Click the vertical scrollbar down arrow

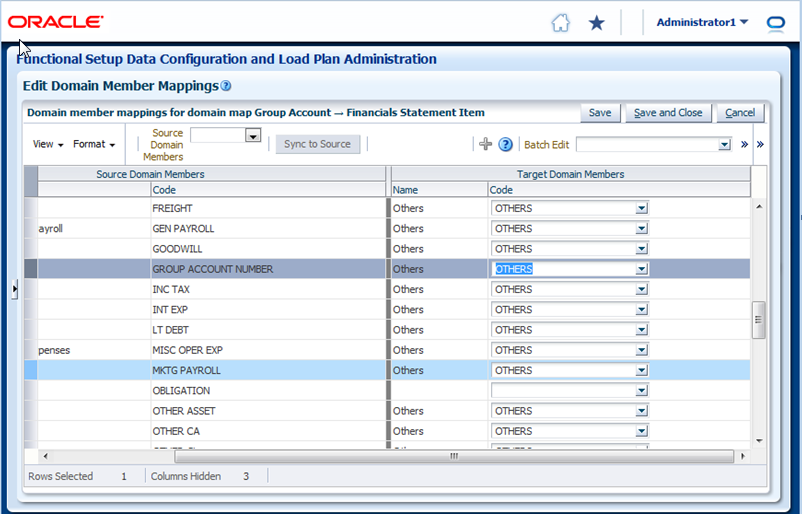click(x=759, y=440)
